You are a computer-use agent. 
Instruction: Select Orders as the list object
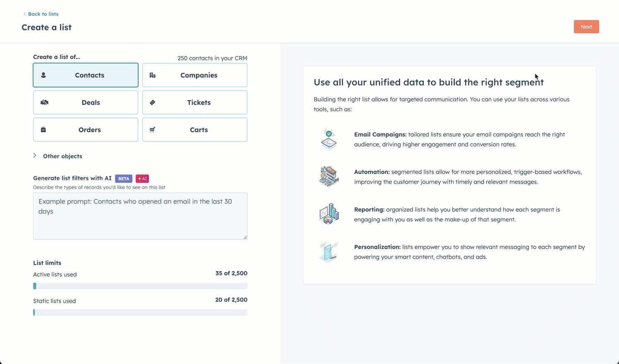coord(86,130)
